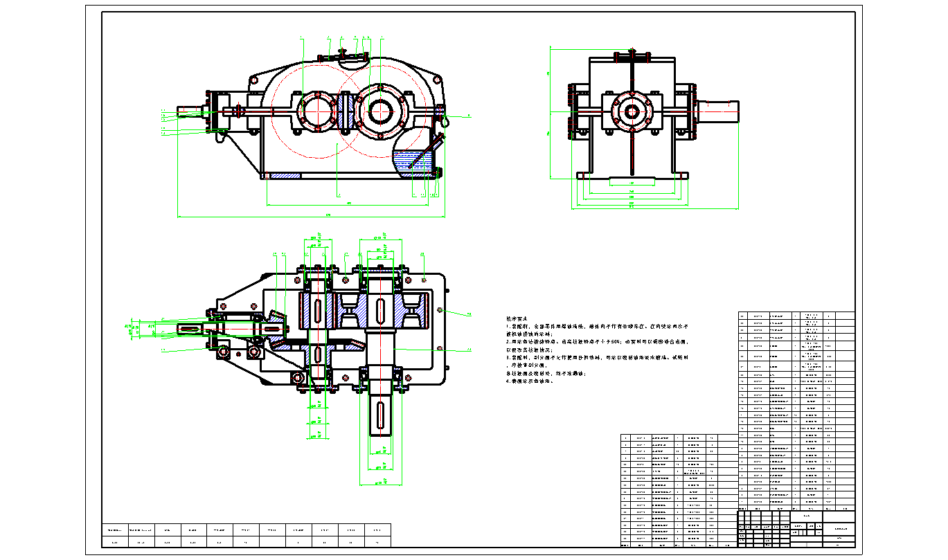The width and height of the screenshot is (948, 560).
Task: Select the central bearing flange in side view
Action: 632,111
